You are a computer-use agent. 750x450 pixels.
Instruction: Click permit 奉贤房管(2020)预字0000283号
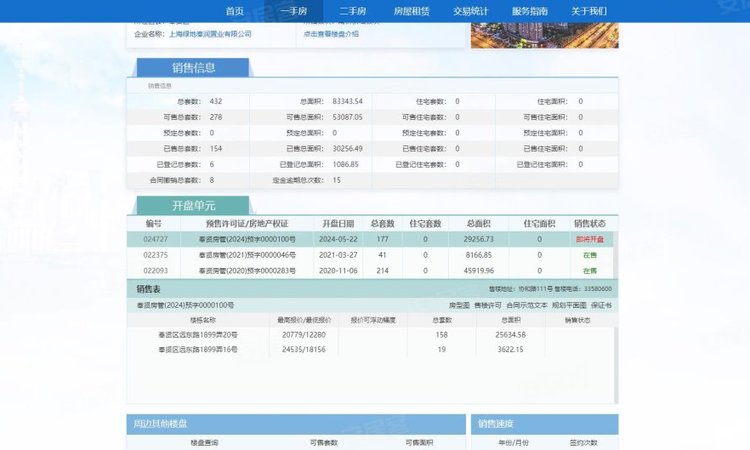(247, 271)
